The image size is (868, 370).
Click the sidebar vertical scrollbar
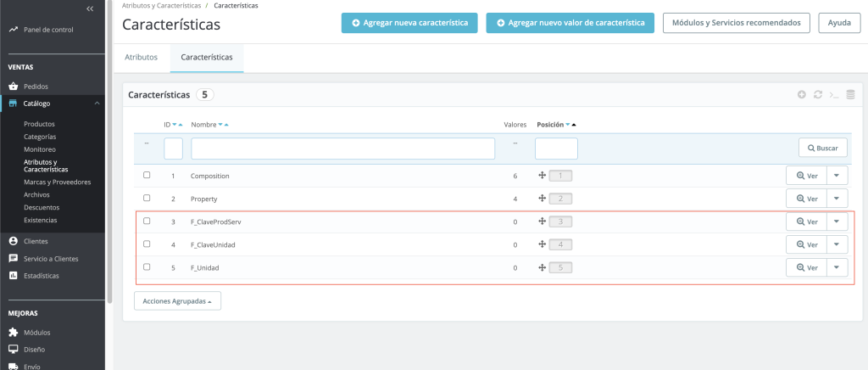pyautogui.click(x=109, y=151)
